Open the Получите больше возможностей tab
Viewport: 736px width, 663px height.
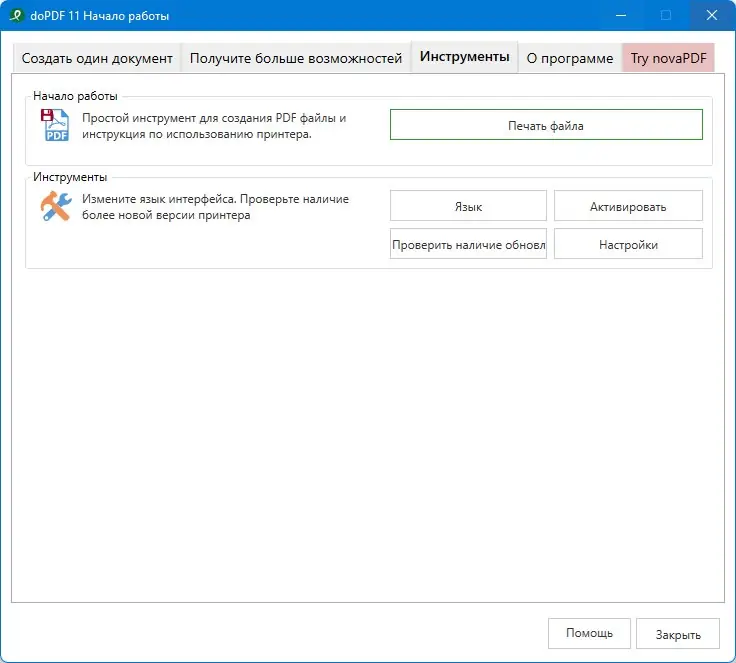[296, 58]
